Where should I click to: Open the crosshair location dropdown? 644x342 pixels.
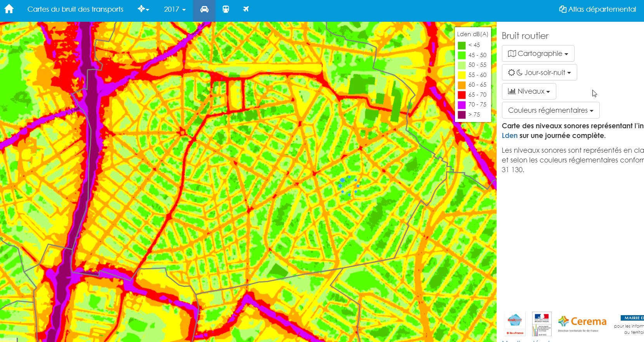tap(143, 9)
